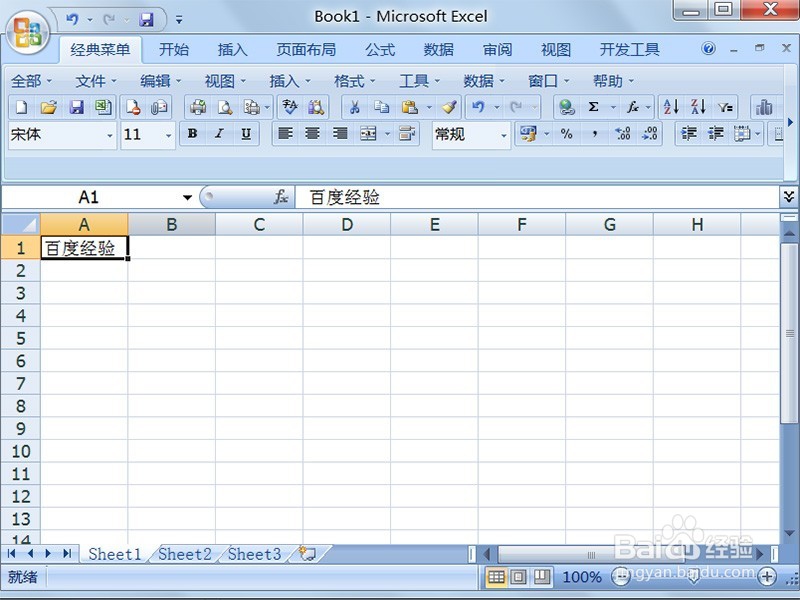The image size is (800, 600).
Task: Open an existing file via the folder icon
Action: pyautogui.click(x=49, y=107)
